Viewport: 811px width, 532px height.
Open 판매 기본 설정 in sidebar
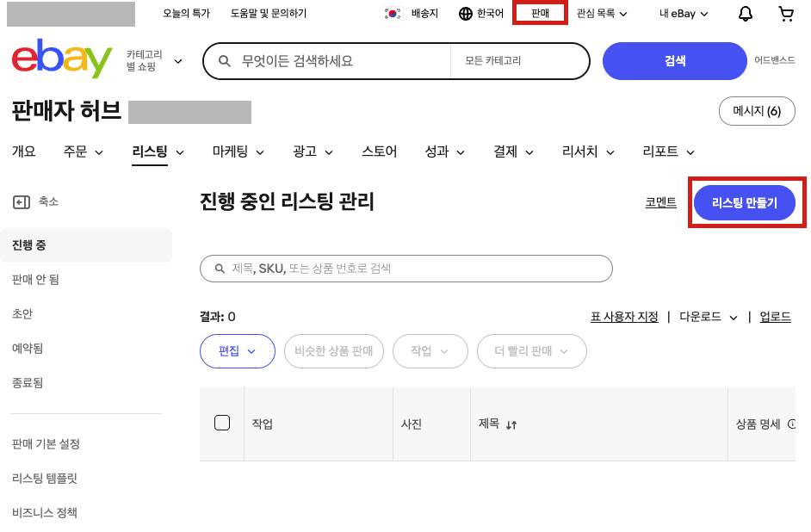pos(46,444)
